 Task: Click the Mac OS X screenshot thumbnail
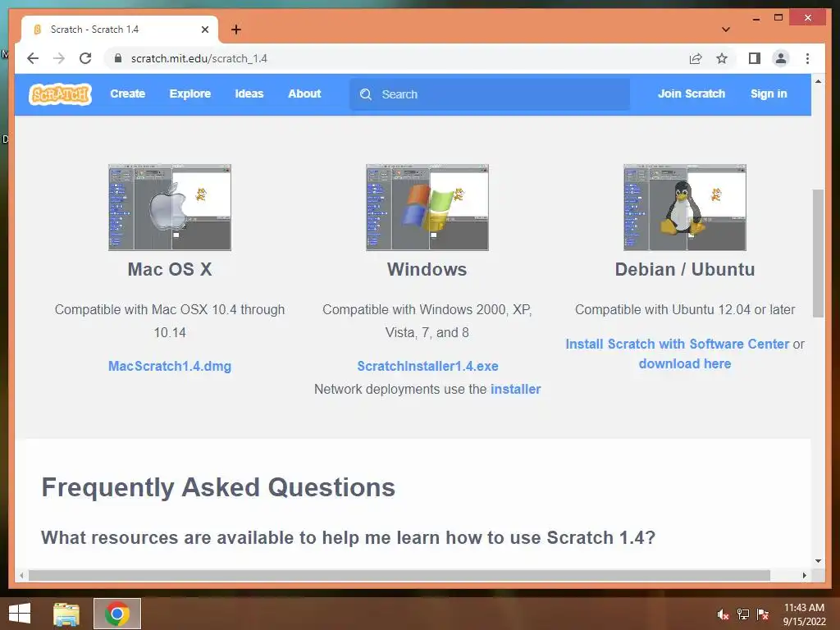coord(170,208)
